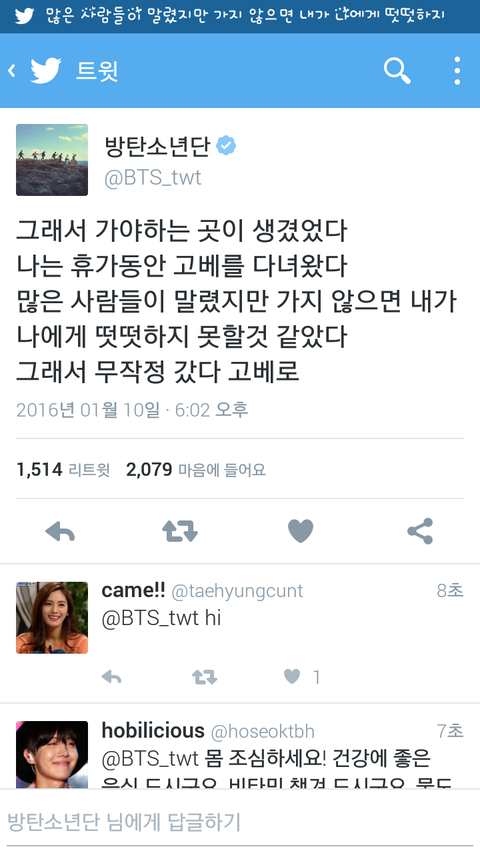Viewport: 480px width, 853px height.
Task: View the 2,079 마음에 들어요 list
Action: [196, 469]
